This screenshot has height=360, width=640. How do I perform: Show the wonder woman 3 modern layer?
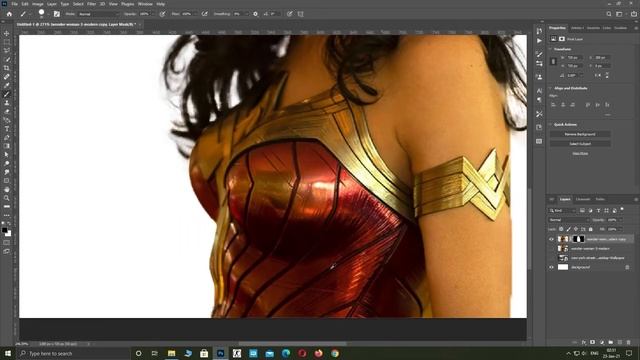pyautogui.click(x=551, y=249)
